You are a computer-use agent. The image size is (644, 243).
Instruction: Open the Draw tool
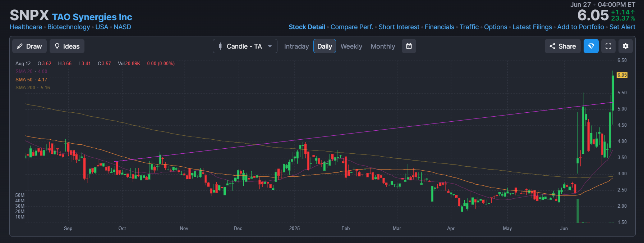click(29, 46)
